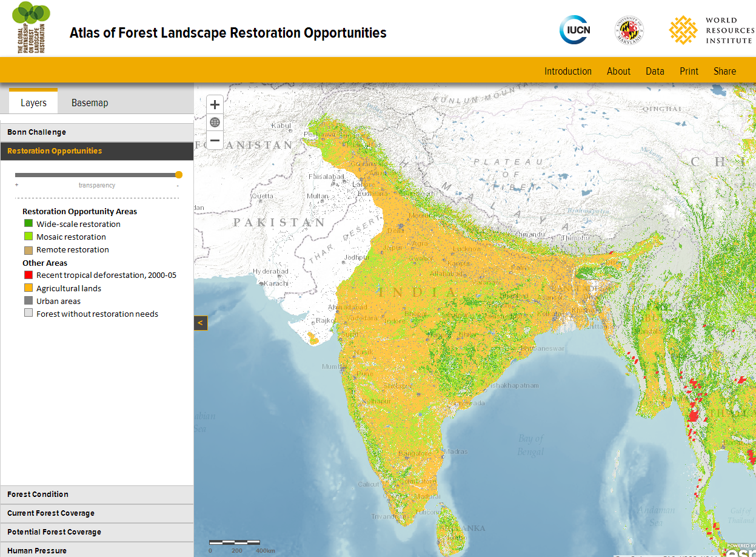The width and height of the screenshot is (756, 557).
Task: Click the IUCN logo in the header
Action: pyautogui.click(x=575, y=29)
